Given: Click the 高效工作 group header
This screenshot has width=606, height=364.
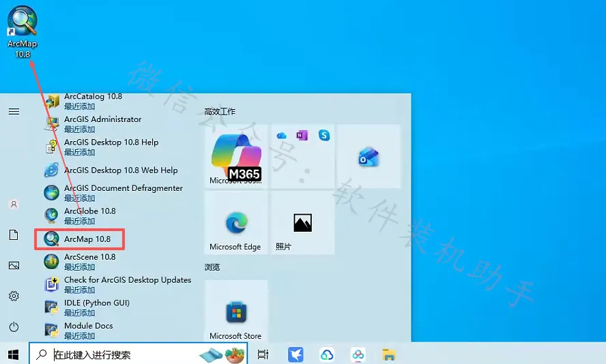Looking at the screenshot, I should pos(220,112).
